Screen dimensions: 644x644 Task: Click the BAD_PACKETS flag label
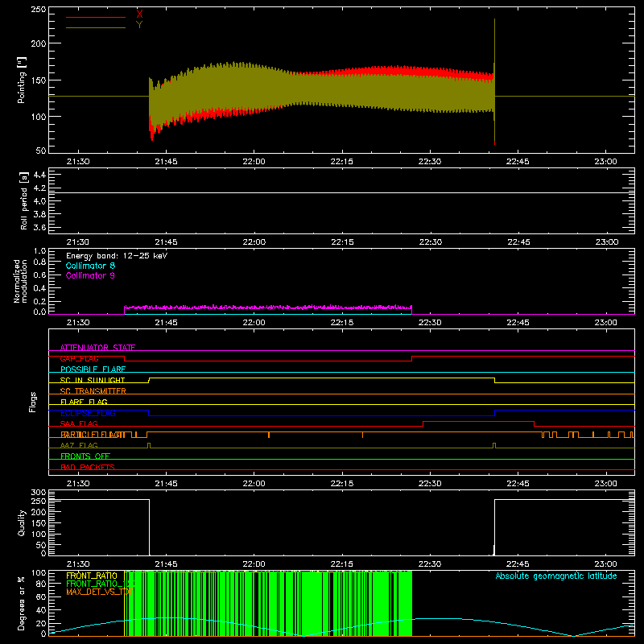pos(88,467)
